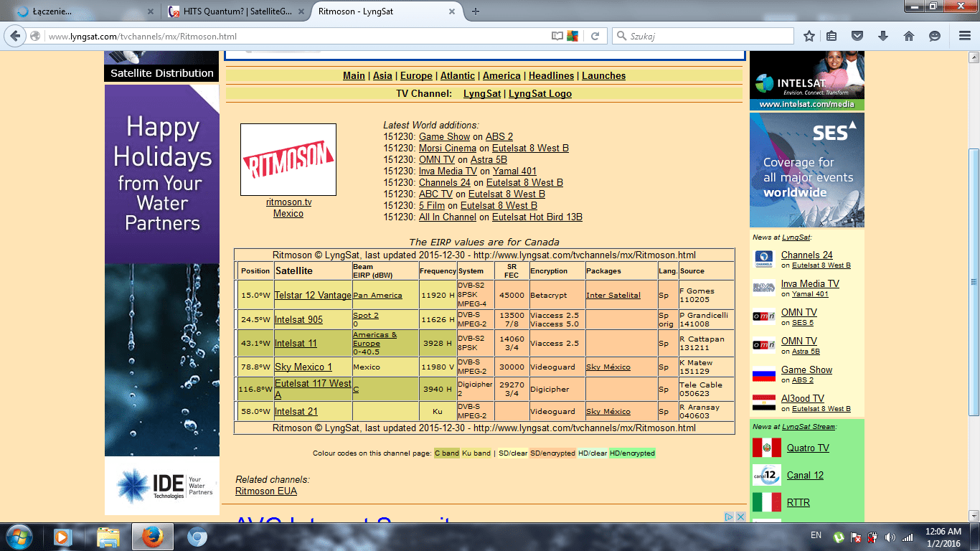
Task: Go to the Firefox home page
Action: click(x=908, y=36)
